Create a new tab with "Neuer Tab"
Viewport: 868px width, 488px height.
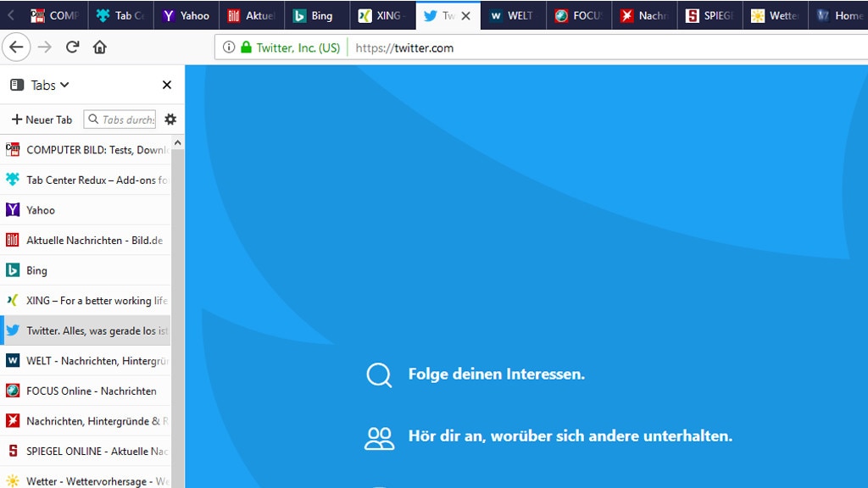pyautogui.click(x=40, y=119)
